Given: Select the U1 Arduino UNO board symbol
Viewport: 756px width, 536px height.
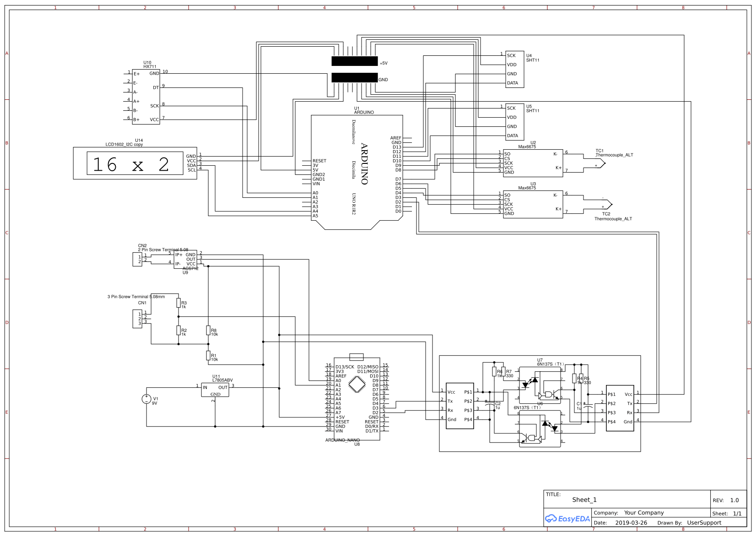Looking at the screenshot, I should pos(357,172).
